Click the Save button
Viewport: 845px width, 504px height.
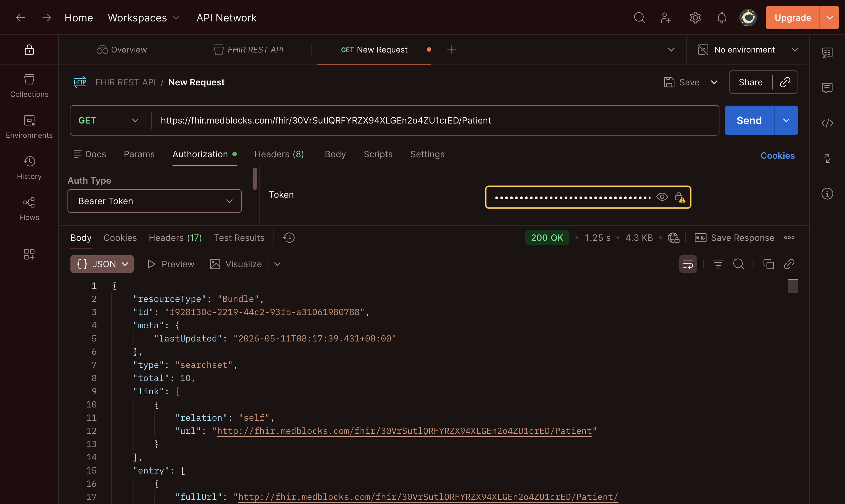(x=682, y=82)
